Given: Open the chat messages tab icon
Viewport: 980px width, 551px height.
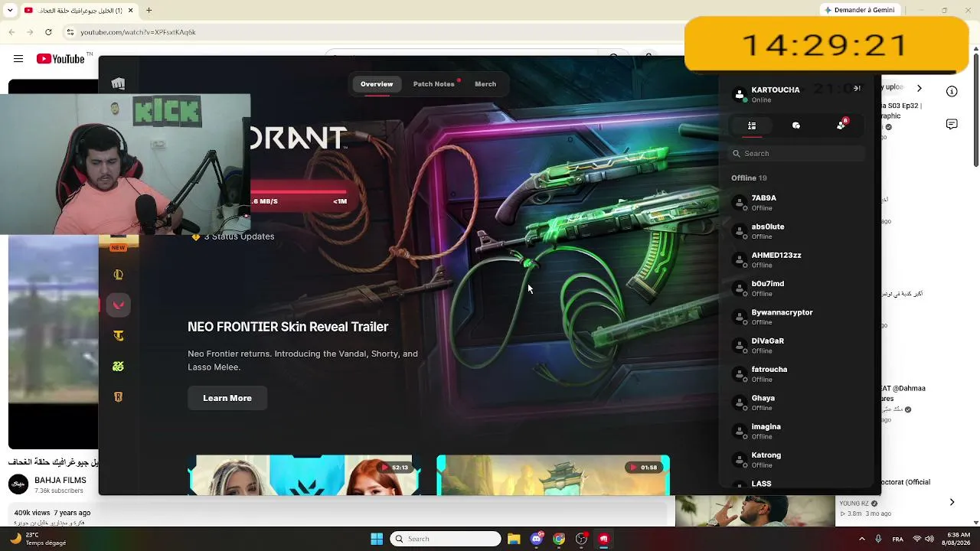Looking at the screenshot, I should coord(796,126).
